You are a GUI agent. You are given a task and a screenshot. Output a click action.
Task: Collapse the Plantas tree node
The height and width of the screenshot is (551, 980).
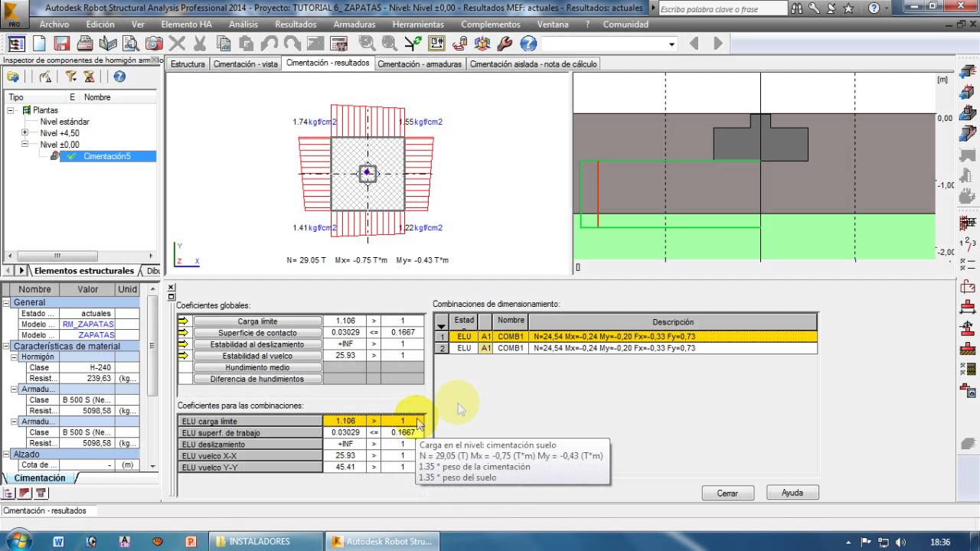pos(11,110)
